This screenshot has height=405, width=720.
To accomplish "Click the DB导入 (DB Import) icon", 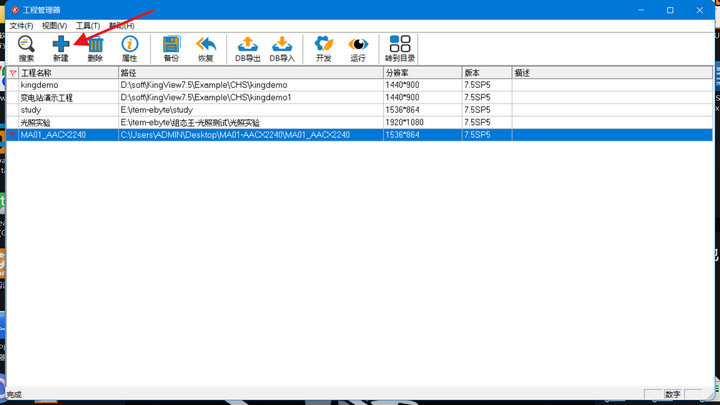I will point(283,46).
